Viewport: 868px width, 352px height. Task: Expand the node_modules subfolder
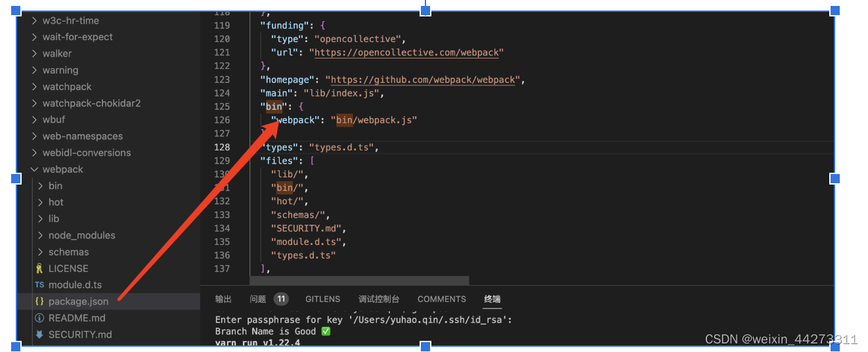coord(81,235)
